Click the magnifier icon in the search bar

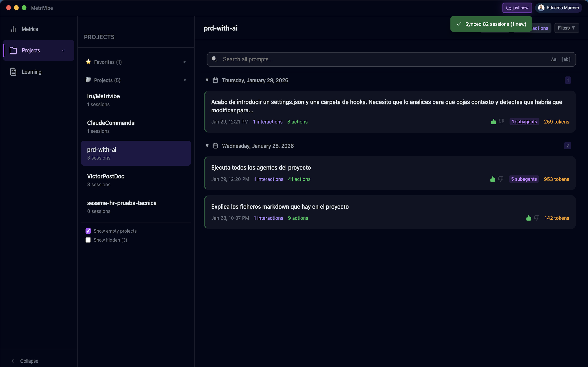point(214,59)
